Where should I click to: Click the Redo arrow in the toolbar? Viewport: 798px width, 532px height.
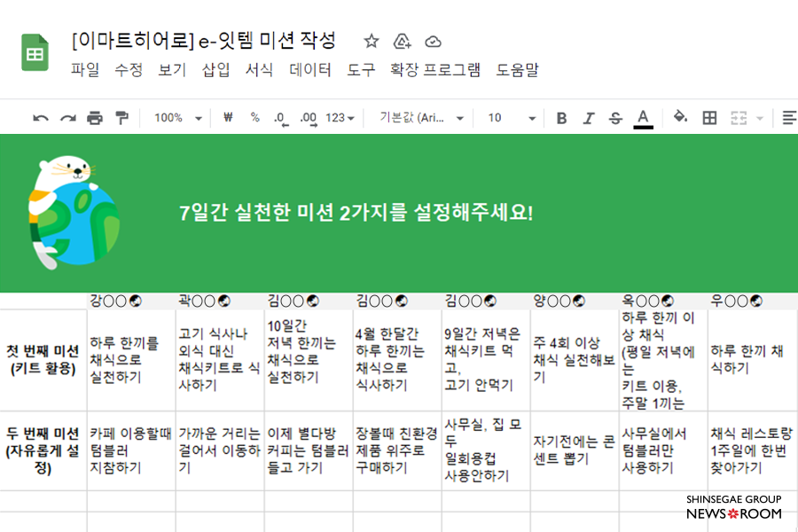[x=67, y=118]
